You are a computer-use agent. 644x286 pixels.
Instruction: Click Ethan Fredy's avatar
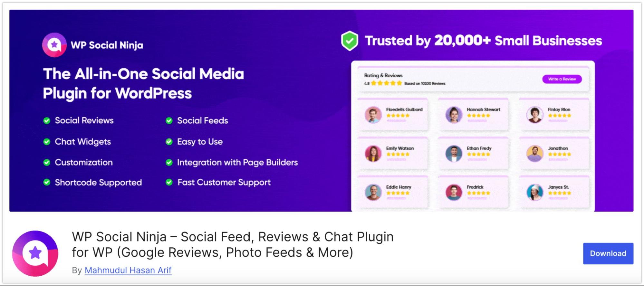454,153
